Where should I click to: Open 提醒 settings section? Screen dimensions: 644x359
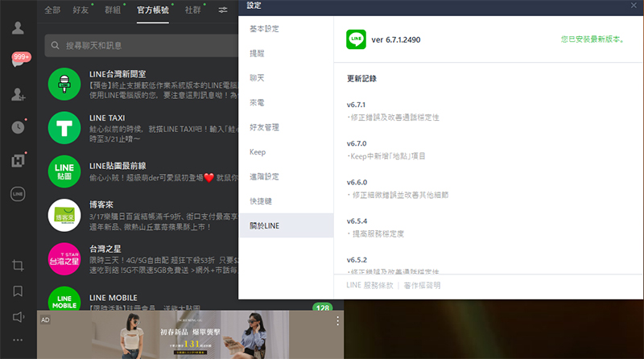coord(287,53)
